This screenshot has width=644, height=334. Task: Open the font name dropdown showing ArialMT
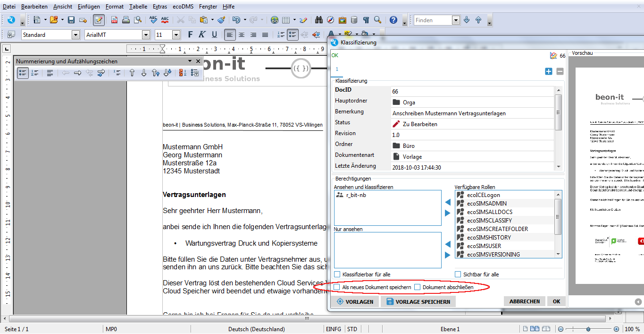pyautogui.click(x=147, y=35)
